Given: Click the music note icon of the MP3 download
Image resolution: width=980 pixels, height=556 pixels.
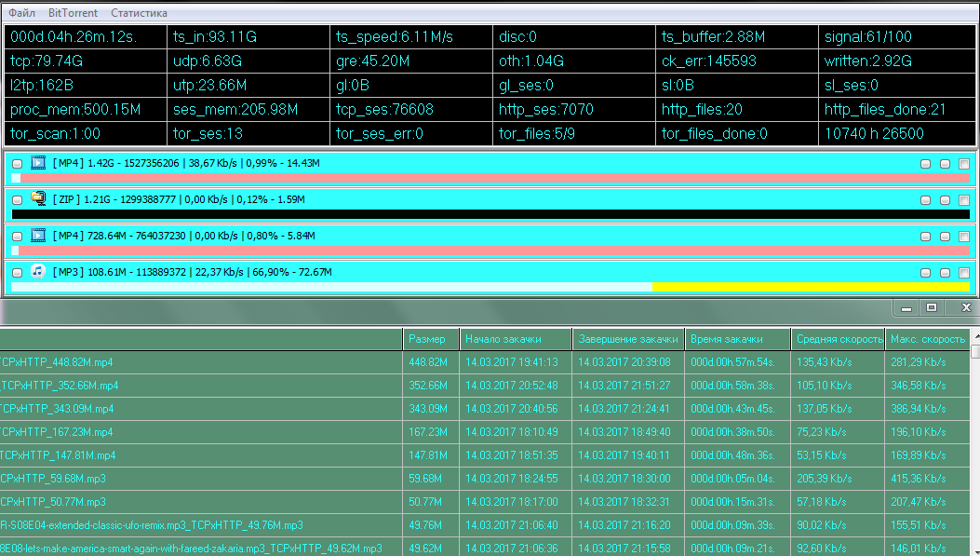Looking at the screenshot, I should (38, 272).
